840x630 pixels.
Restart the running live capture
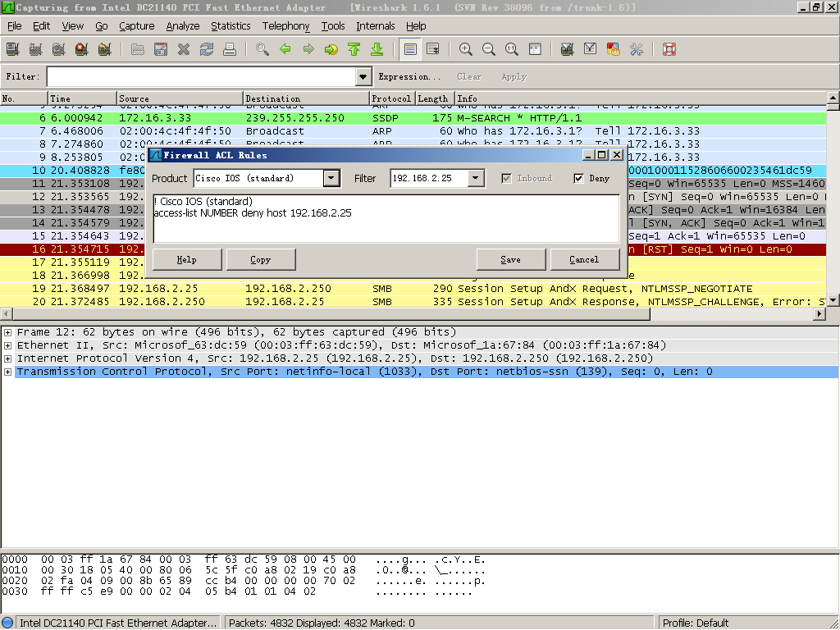[104, 49]
